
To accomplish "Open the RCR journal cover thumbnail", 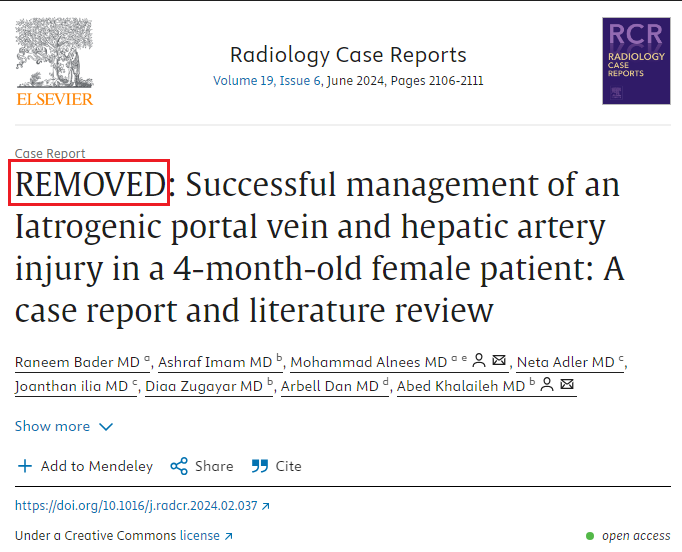I will tap(636, 61).
